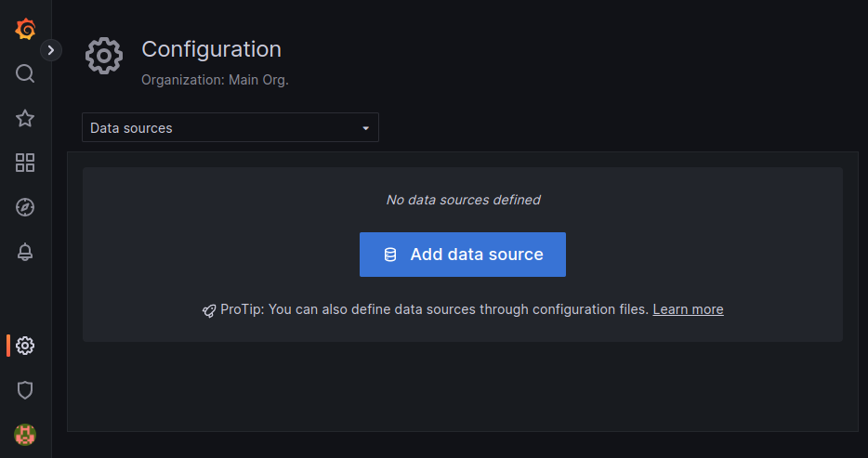Screen dimensions: 868x458
Task: Open Server Admin shield icon
Action: 25,390
